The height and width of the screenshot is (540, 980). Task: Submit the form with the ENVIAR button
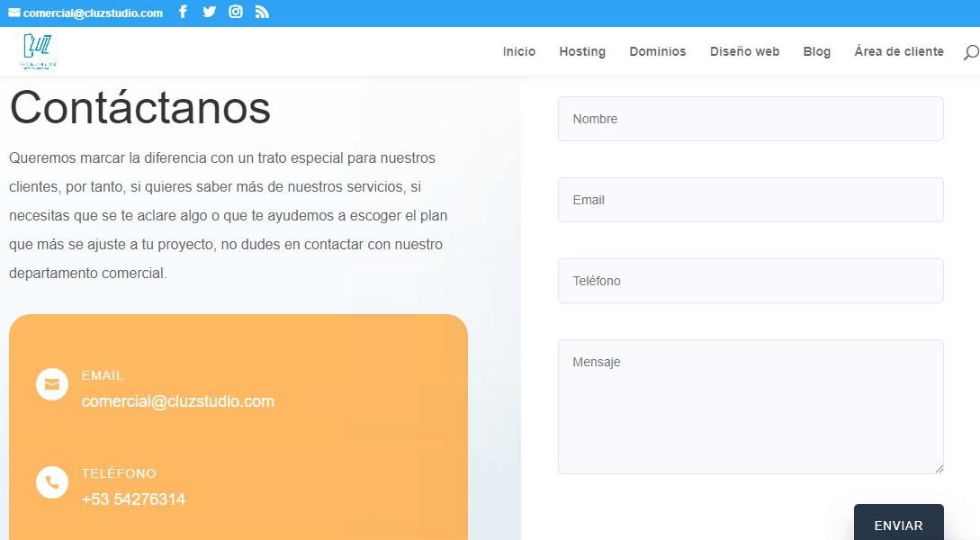(x=898, y=523)
